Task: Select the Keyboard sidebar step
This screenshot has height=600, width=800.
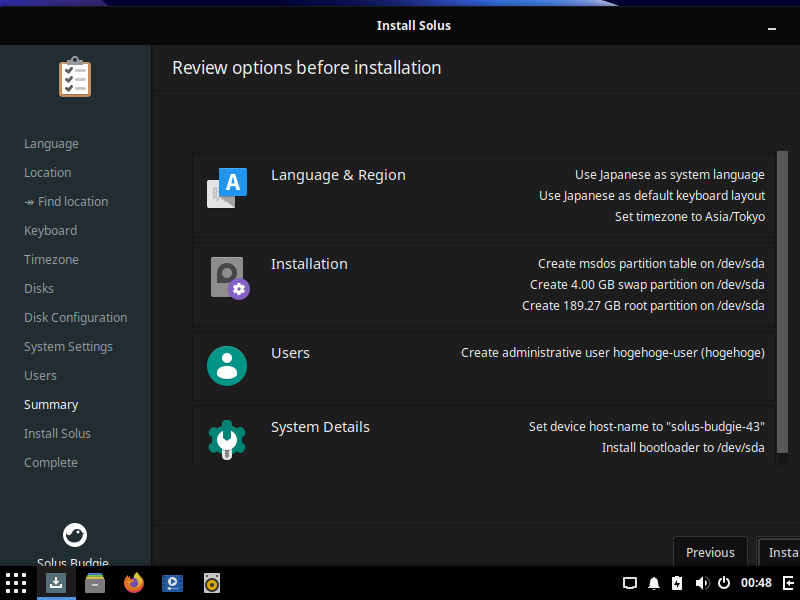Action: (51, 231)
